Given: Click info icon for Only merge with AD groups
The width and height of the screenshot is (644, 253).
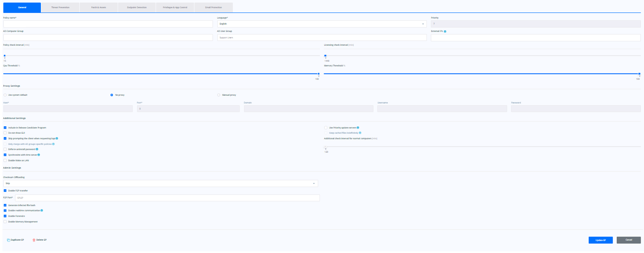Looking at the screenshot, I should pos(54,144).
